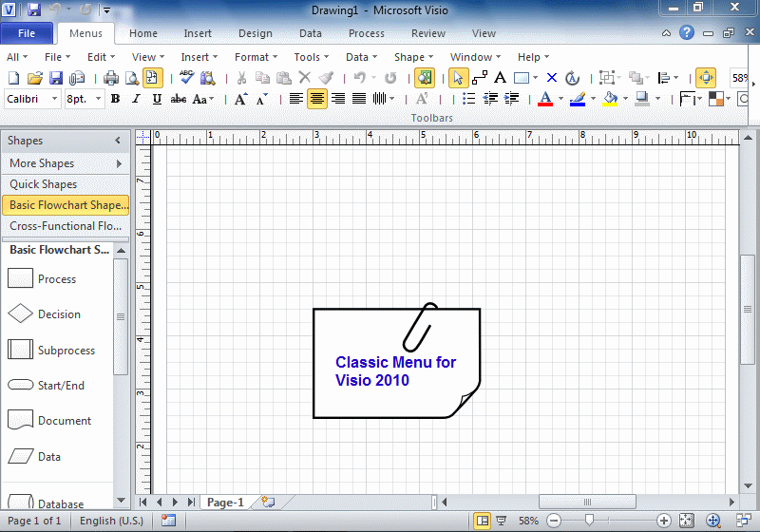Open the Help question mark
The image size is (760, 532).
click(x=686, y=32)
